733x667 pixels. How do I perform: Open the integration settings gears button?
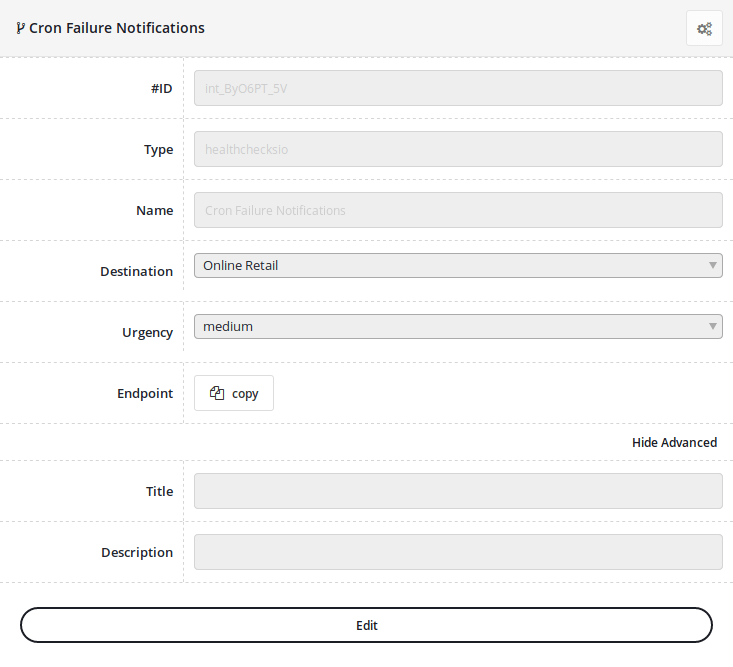click(704, 29)
